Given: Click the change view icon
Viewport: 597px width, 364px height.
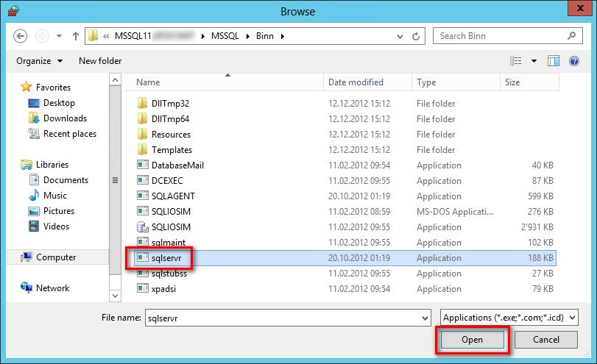Looking at the screenshot, I should [x=516, y=61].
